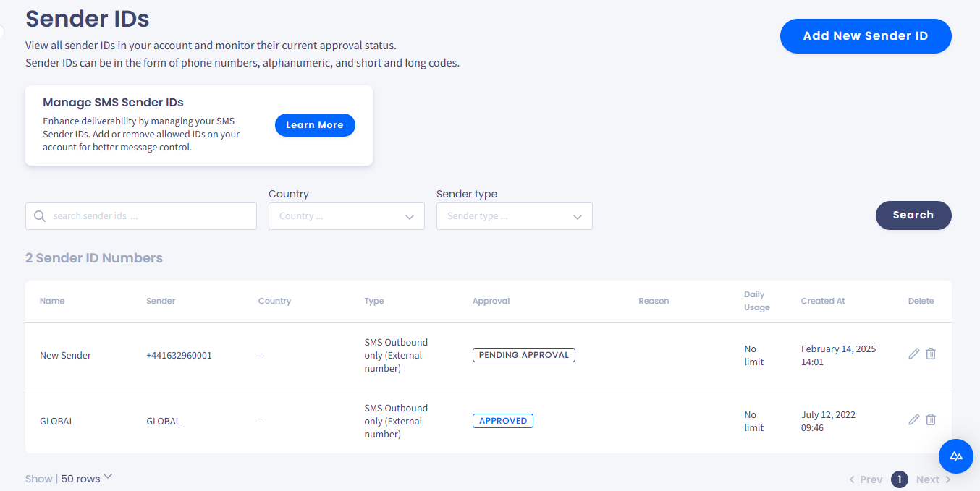Image resolution: width=980 pixels, height=491 pixels.
Task: Click the Delete column header
Action: coord(921,301)
